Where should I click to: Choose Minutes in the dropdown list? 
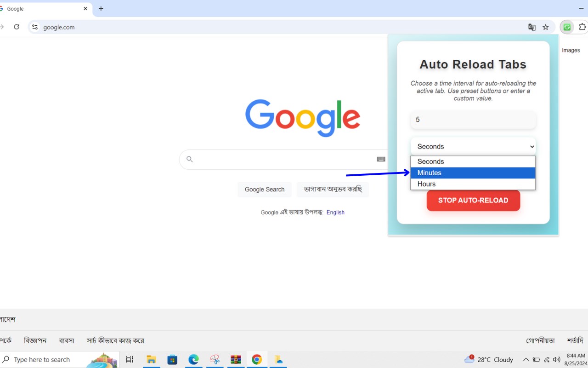click(473, 173)
